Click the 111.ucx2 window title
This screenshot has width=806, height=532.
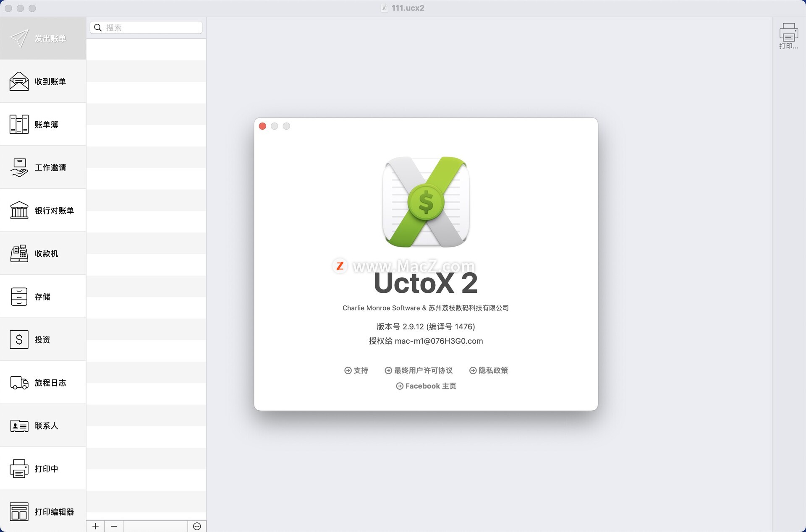[x=408, y=8]
